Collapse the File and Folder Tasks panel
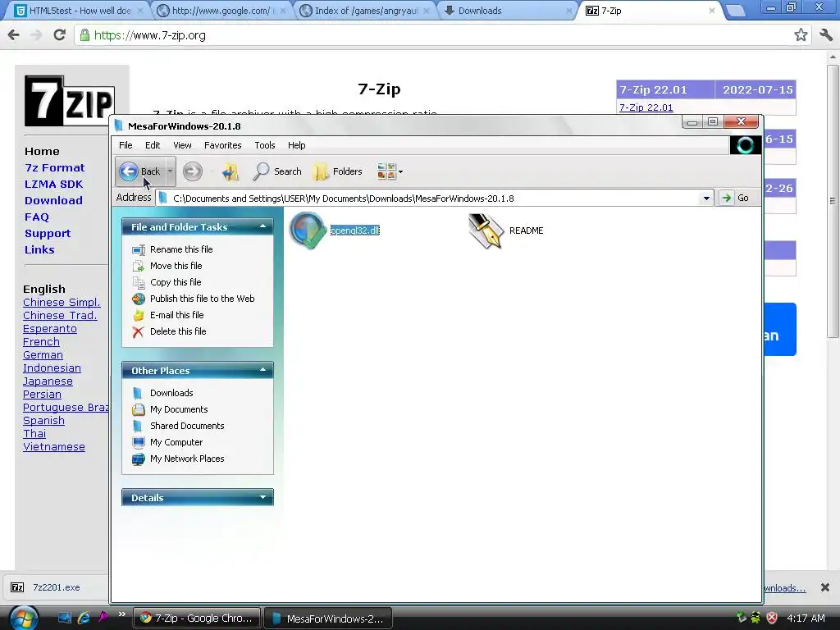 click(x=262, y=226)
